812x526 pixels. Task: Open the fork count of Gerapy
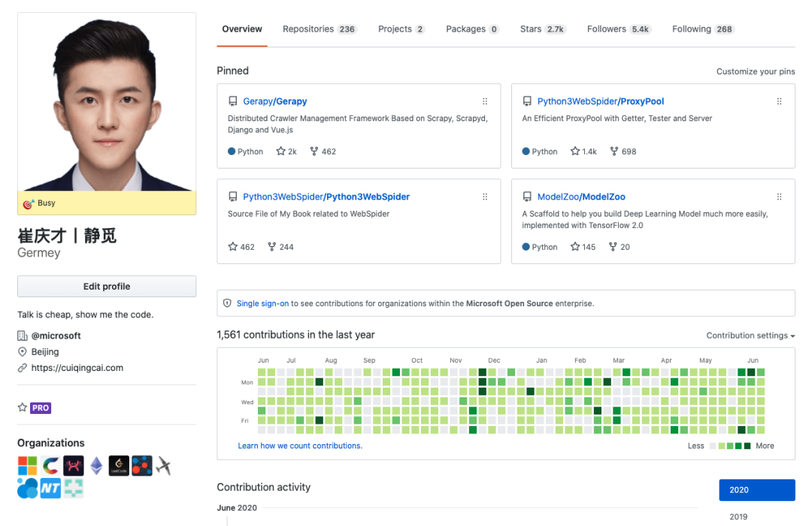pyautogui.click(x=323, y=151)
